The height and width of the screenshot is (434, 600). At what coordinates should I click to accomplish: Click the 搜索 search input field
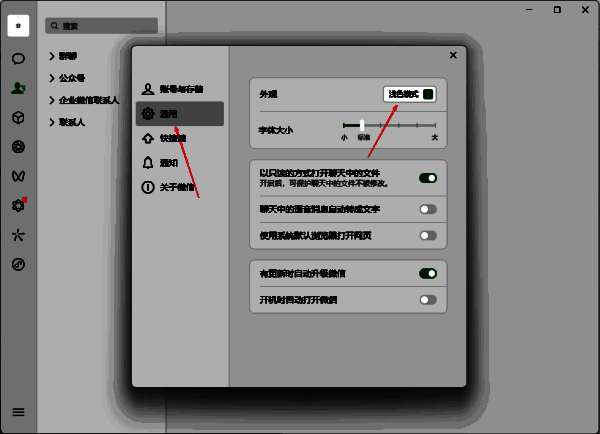(101, 26)
